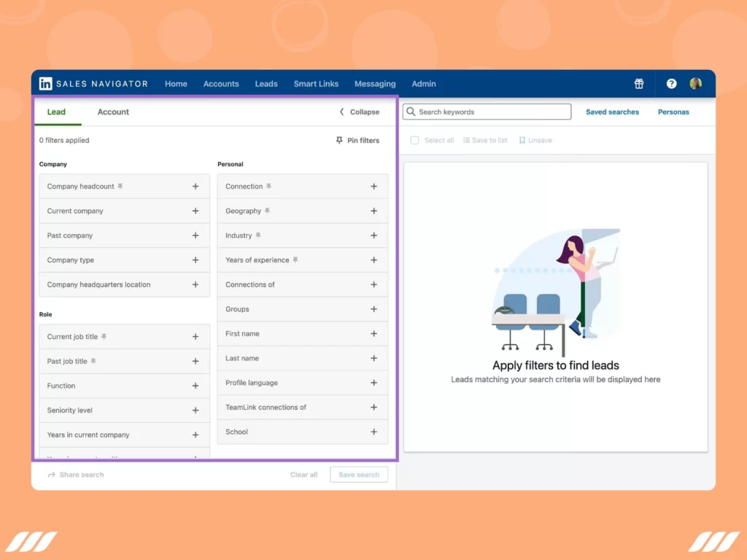Click the Share search label
Viewport: 747px width, 560px height.
82,475
